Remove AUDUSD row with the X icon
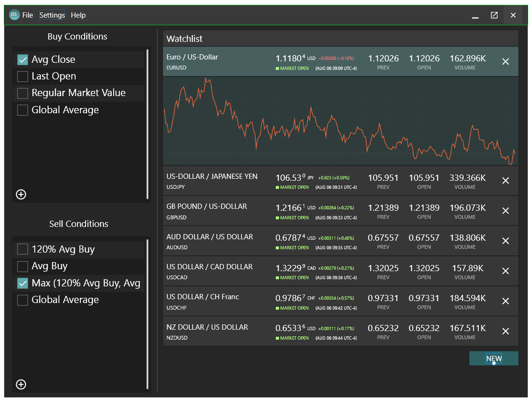This screenshot has height=401, width=532. click(x=505, y=241)
